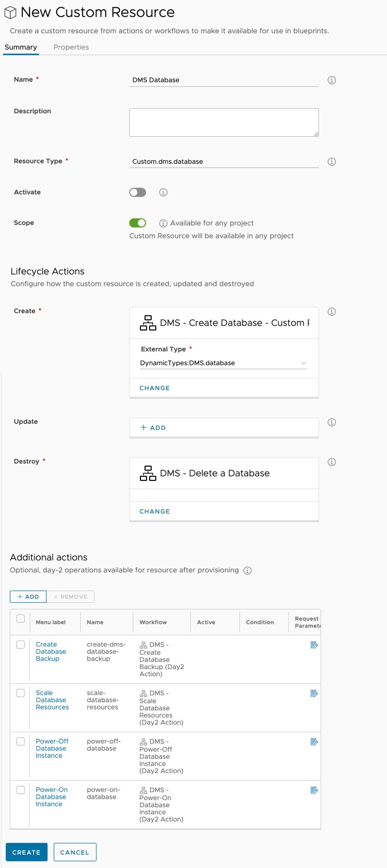
Task: Click 'power-on-database' name cell
Action: tap(103, 794)
